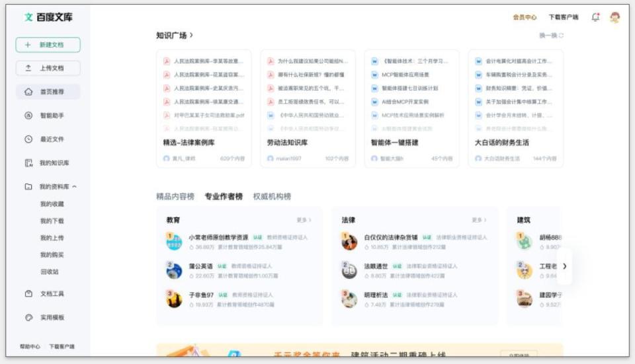Open author 子非鱼97
Viewport: 635px width, 364px height.
pyautogui.click(x=201, y=295)
